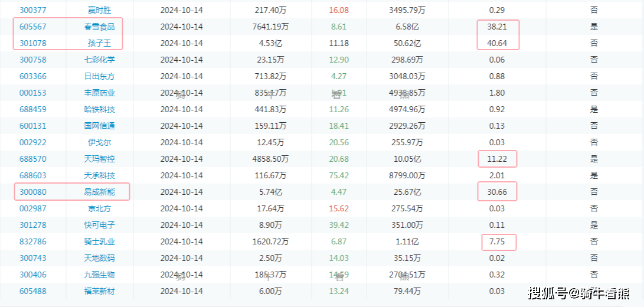This screenshot has height=307, width=644.
Task: Click the 春雪食品 stock name
Action: pos(99,27)
